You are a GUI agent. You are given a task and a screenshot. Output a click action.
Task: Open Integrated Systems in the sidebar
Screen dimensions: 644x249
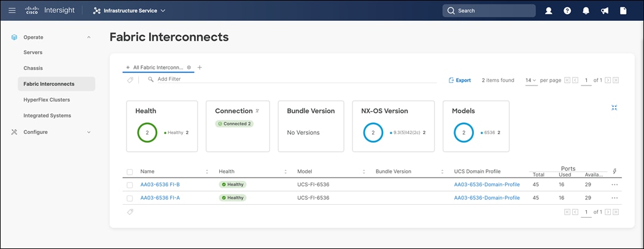click(x=47, y=116)
